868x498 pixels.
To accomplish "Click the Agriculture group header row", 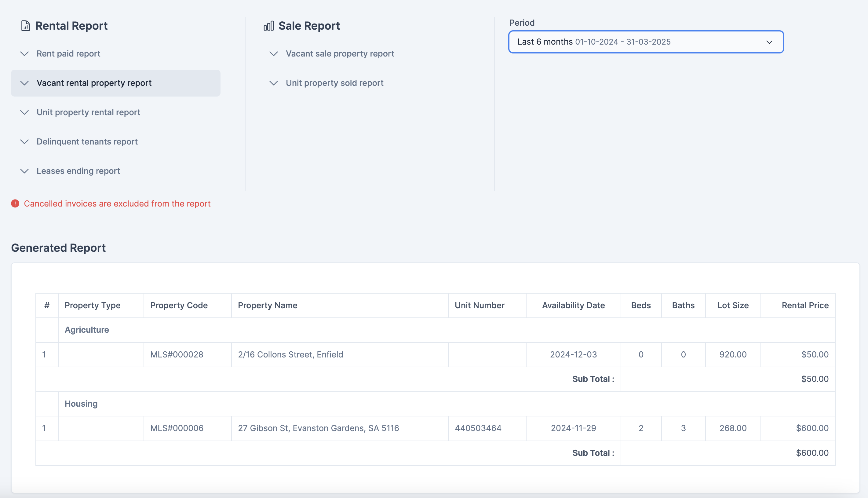I will (x=87, y=330).
